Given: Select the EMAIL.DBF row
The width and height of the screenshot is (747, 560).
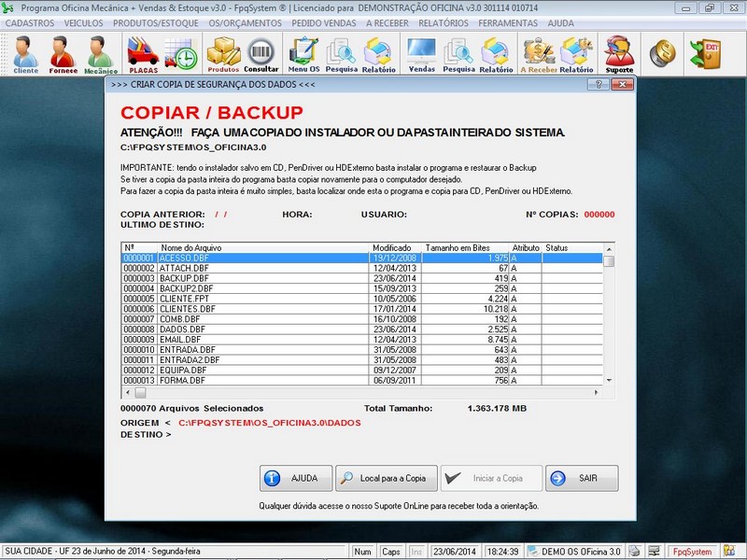Looking at the screenshot, I should [x=362, y=340].
